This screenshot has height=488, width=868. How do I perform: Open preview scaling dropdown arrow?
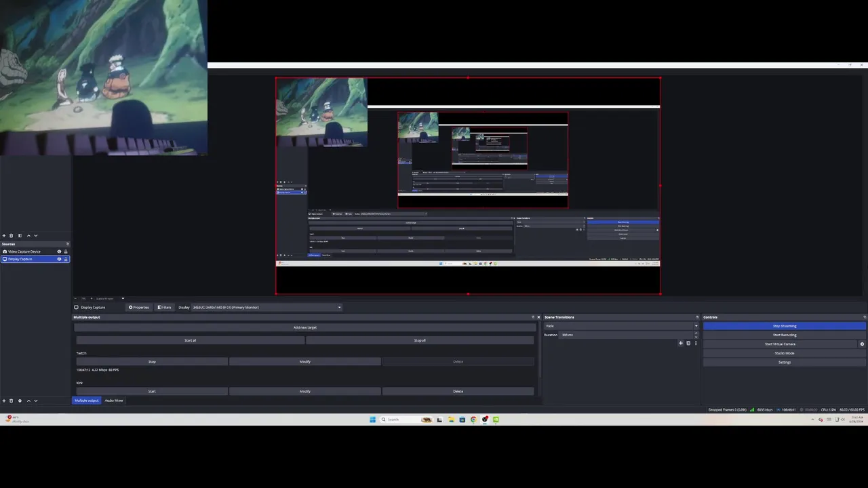tap(123, 298)
